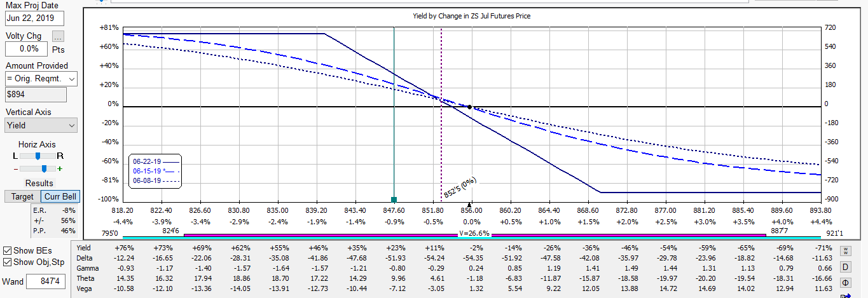
Task: Adjust the horizontal axis L-R slider
Action: point(38,156)
